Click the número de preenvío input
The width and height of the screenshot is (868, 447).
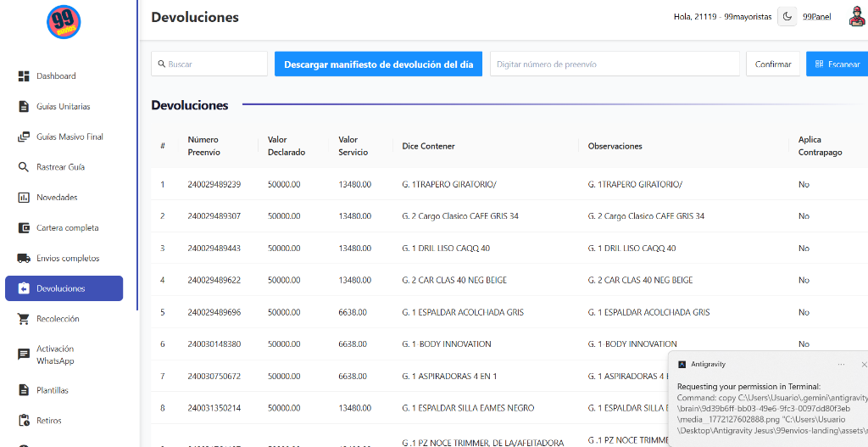[x=615, y=64]
